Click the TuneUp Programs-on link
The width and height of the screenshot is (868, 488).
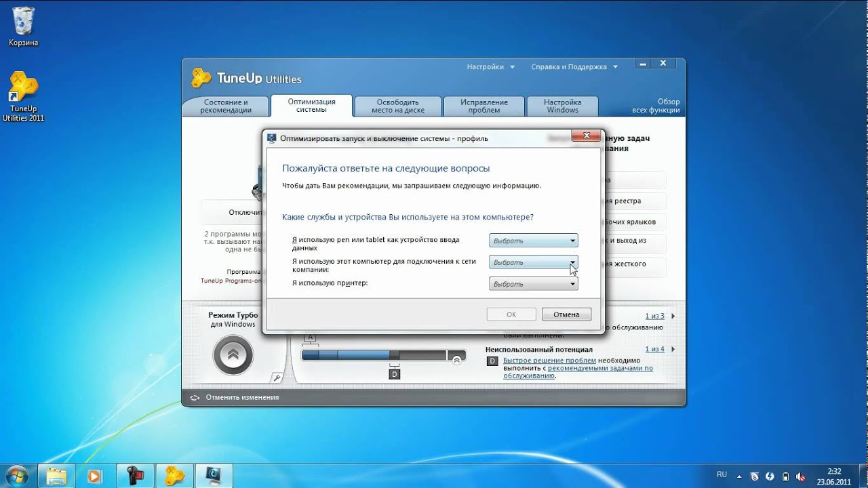tap(231, 280)
